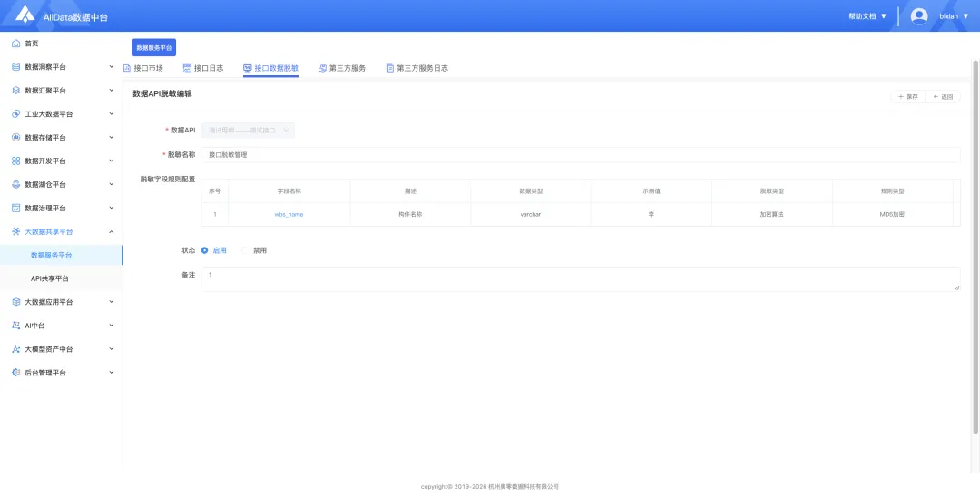This screenshot has width=980, height=497.
Task: Click the 备注 textarea
Action: [x=581, y=279]
